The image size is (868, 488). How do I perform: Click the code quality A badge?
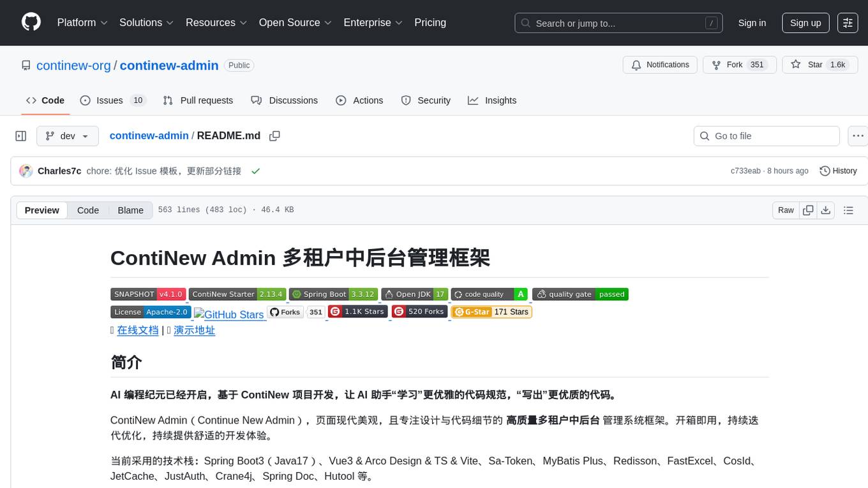point(490,294)
